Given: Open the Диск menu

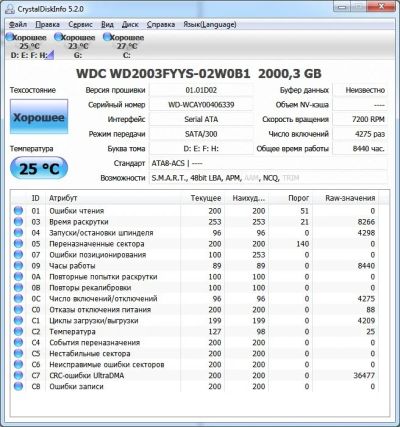Looking at the screenshot, I should click(x=130, y=24).
